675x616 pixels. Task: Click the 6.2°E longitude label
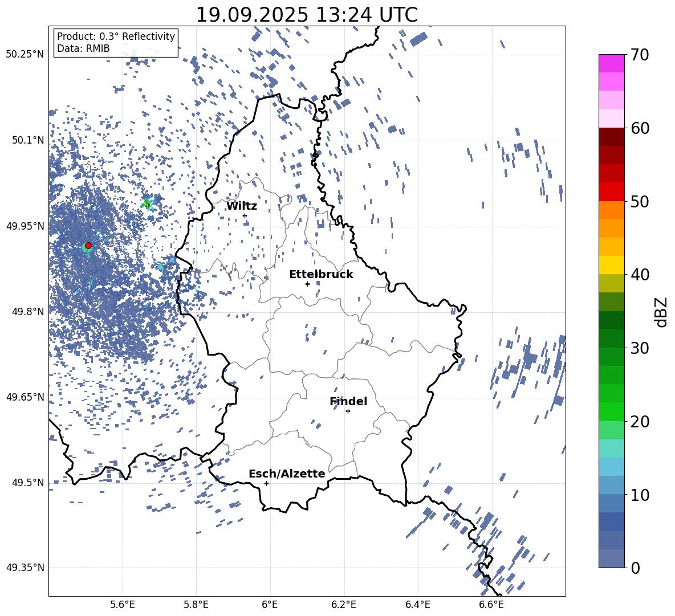[344, 605]
